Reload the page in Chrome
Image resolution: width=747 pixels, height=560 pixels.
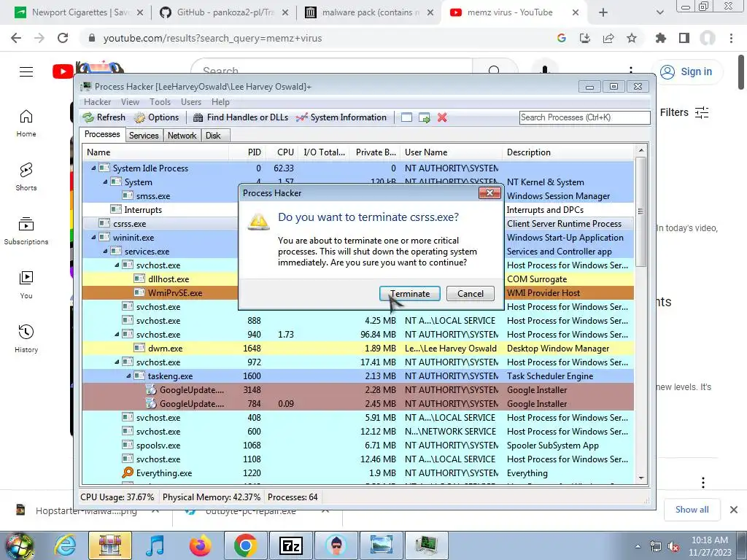click(63, 38)
